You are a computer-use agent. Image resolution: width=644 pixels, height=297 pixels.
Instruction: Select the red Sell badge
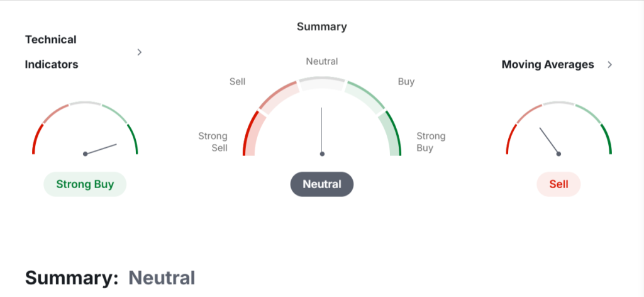[x=558, y=184]
